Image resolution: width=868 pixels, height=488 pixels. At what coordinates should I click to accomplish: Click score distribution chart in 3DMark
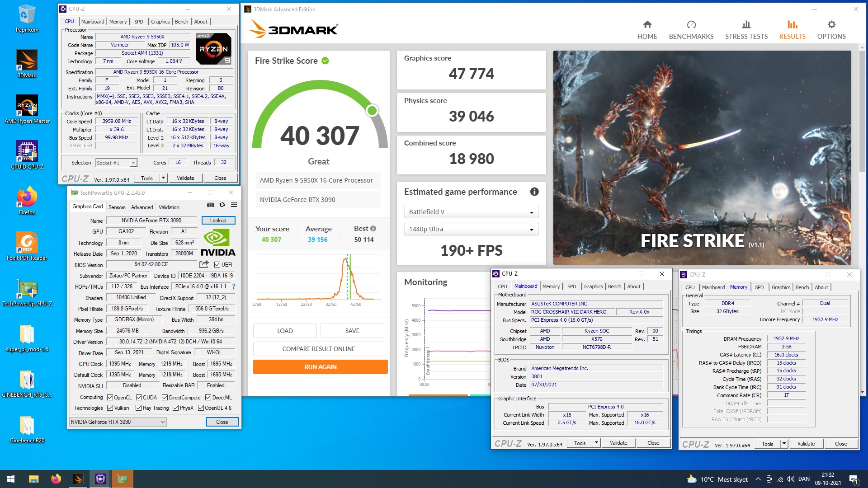pos(318,279)
